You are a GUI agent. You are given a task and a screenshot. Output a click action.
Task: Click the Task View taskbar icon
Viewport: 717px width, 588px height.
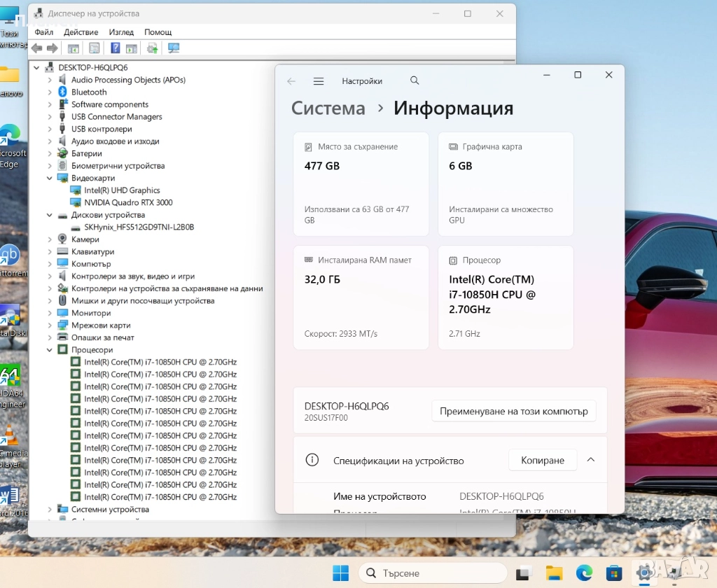click(524, 573)
